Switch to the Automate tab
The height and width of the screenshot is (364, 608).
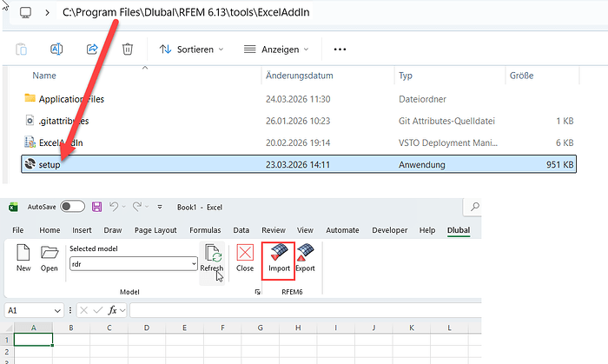pyautogui.click(x=342, y=230)
